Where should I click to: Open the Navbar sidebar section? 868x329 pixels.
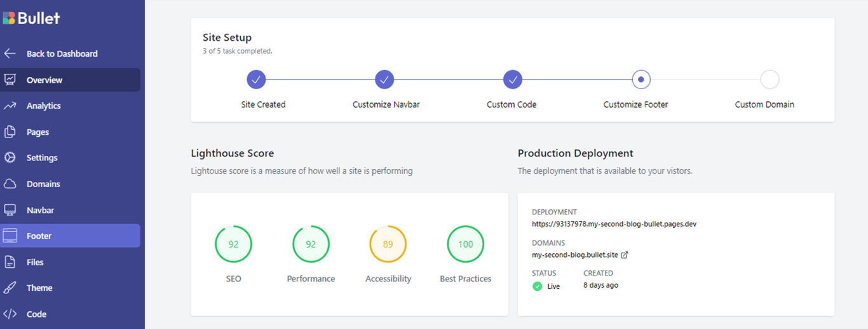40,210
